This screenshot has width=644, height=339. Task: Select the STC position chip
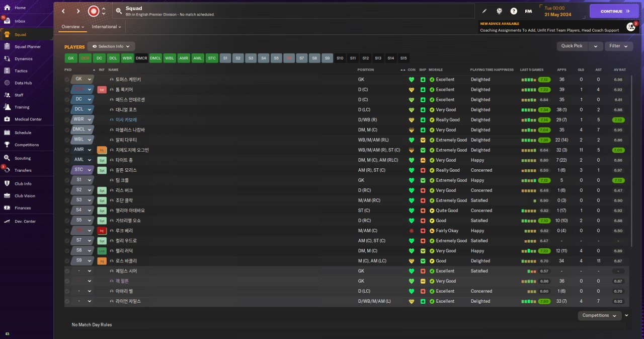coord(212,58)
